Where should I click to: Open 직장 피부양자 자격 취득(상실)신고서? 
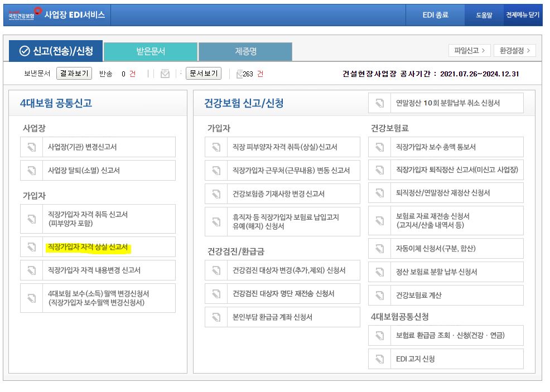tap(282, 147)
